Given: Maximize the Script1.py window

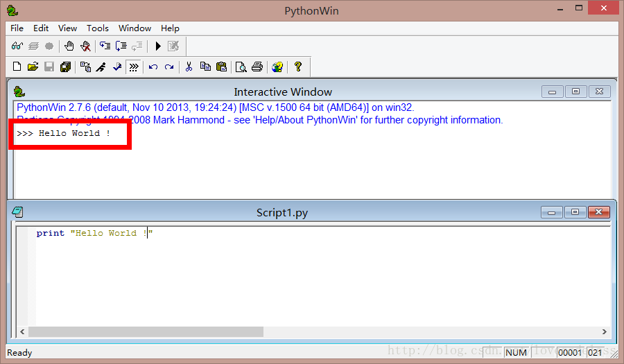Looking at the screenshot, I should [575, 212].
